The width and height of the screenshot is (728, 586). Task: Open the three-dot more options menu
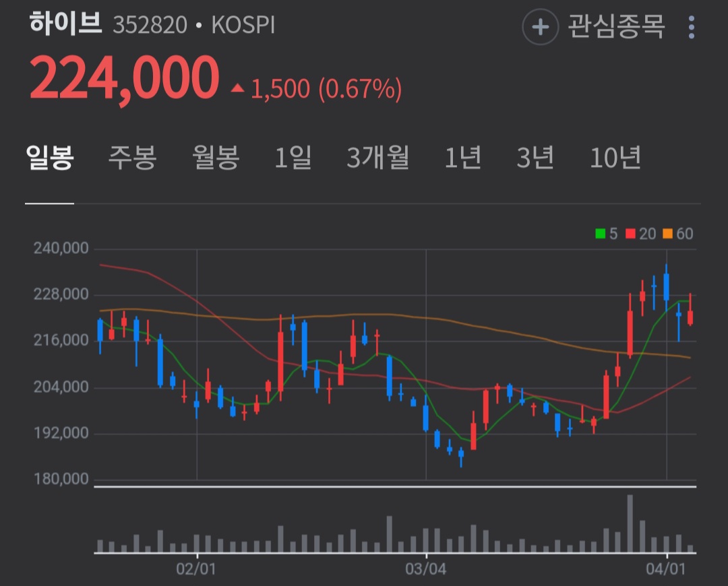click(x=692, y=28)
